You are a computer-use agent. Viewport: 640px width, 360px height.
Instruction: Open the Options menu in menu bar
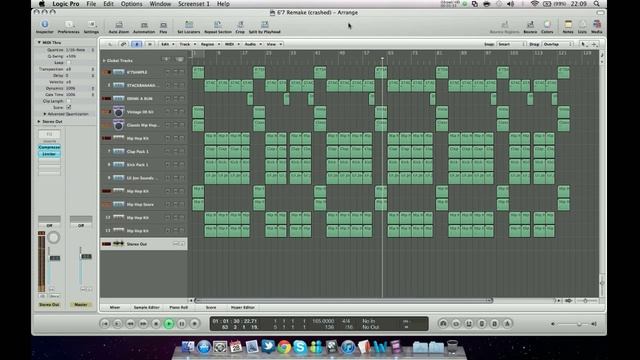[x=131, y=4]
